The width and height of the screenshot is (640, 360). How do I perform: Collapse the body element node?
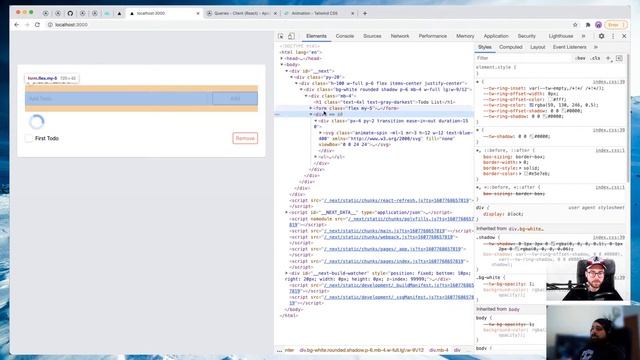coord(282,65)
